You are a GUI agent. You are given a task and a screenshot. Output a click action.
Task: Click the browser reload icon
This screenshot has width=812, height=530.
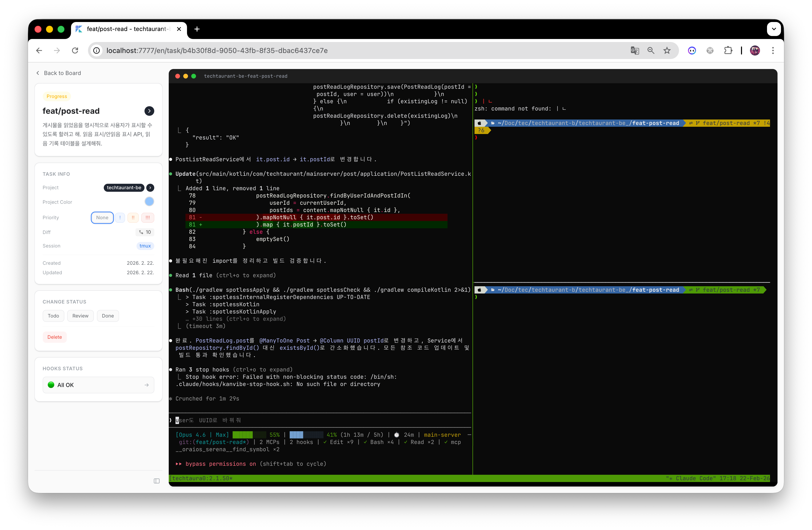point(75,50)
